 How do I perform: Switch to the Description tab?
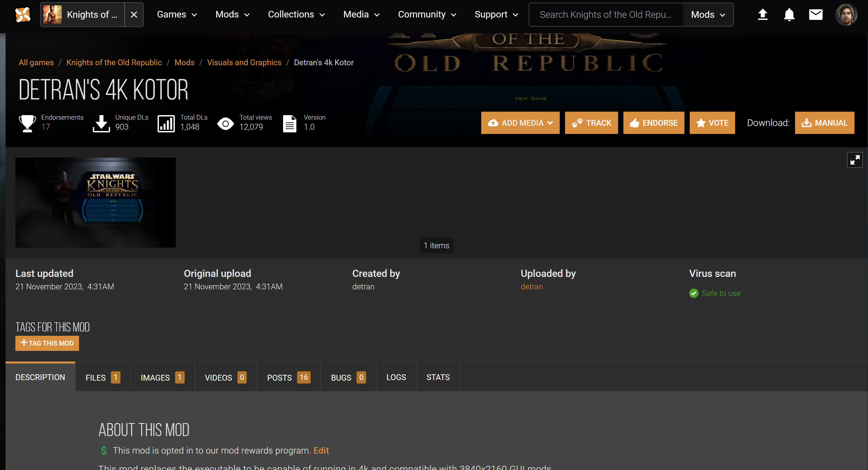40,377
